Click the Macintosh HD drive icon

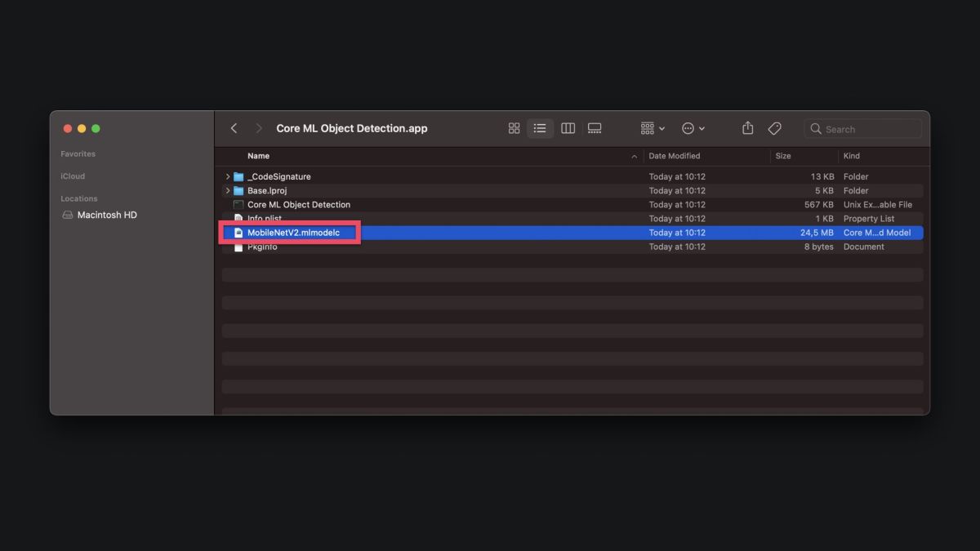(68, 216)
